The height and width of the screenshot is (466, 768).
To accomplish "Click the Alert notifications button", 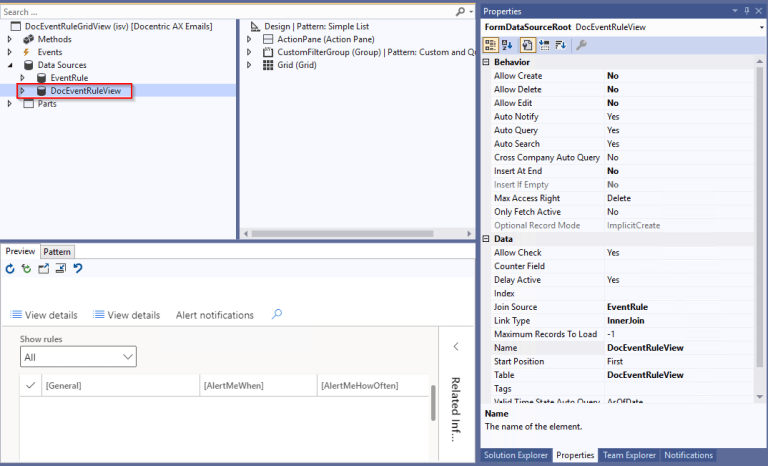I will [x=215, y=315].
